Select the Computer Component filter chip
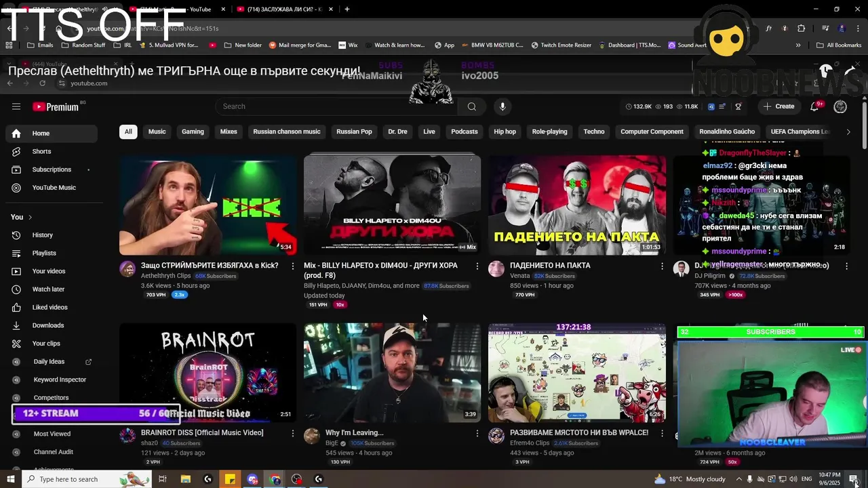The image size is (868, 488). (652, 131)
